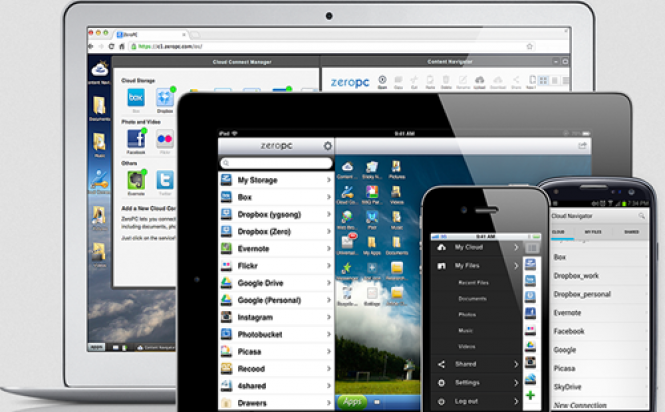
Task: Open the Messenger star icon on iPad desktop
Action: pyautogui.click(x=347, y=268)
